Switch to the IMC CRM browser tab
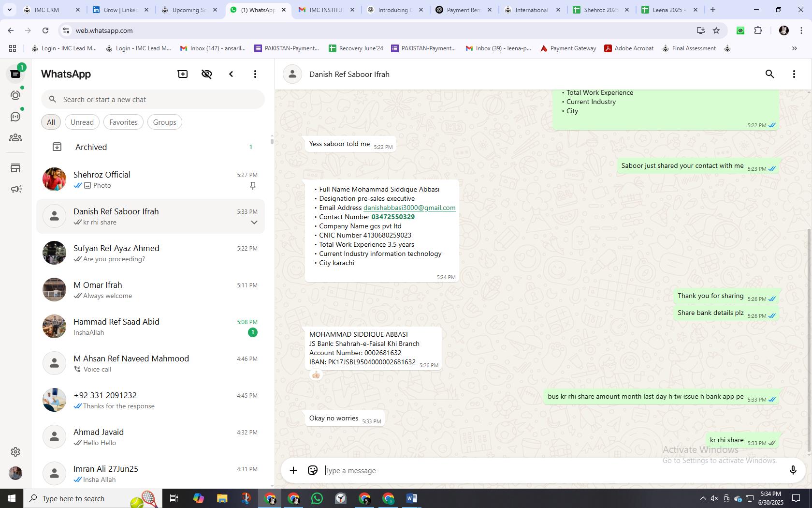This screenshot has height=508, width=812. (52, 10)
